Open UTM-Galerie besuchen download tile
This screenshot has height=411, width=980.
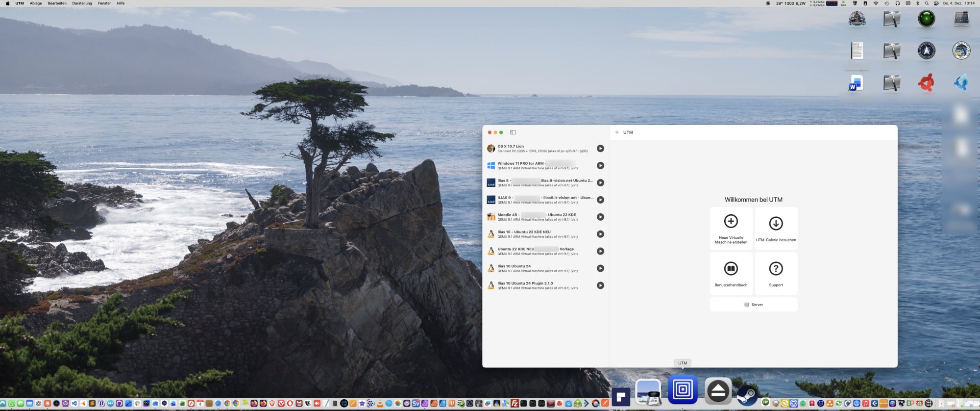point(776,229)
